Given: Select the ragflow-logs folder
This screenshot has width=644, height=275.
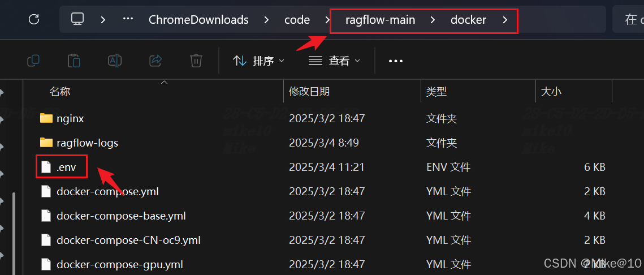Looking at the screenshot, I should point(88,143).
